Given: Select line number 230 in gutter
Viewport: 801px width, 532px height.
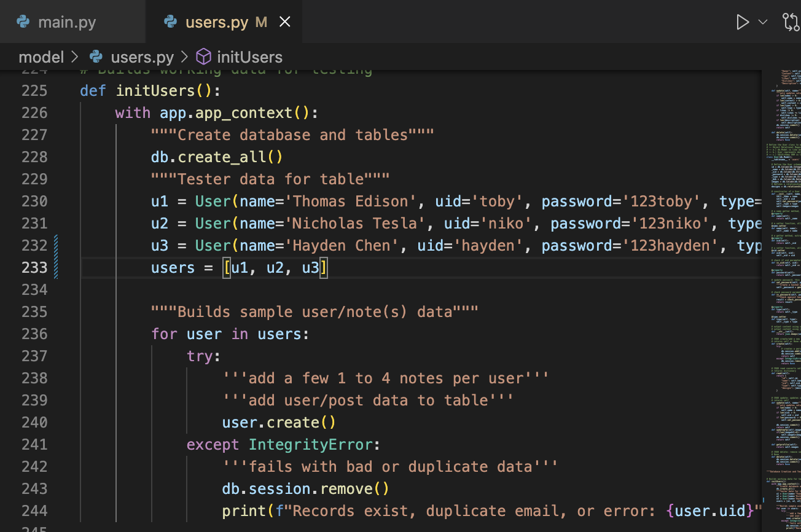Looking at the screenshot, I should pos(34,201).
